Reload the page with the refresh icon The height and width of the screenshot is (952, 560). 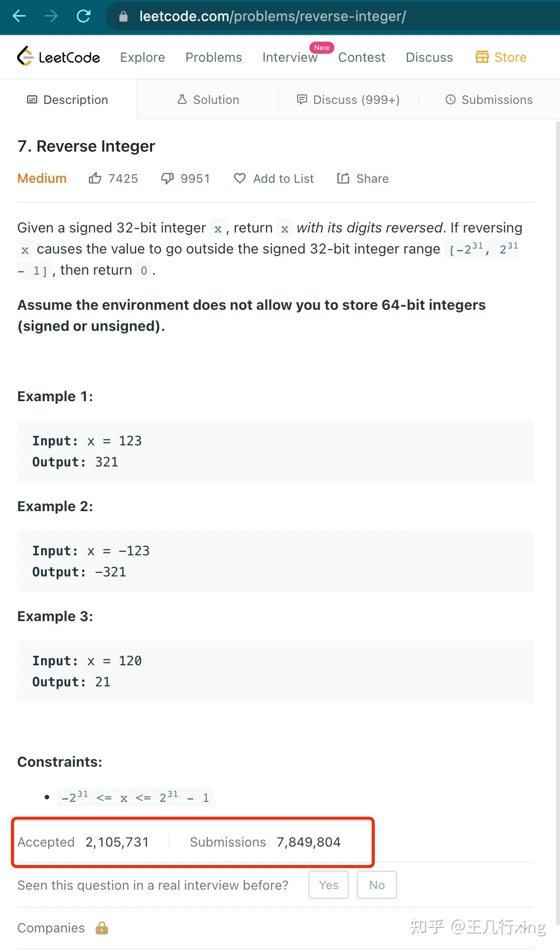pyautogui.click(x=84, y=16)
